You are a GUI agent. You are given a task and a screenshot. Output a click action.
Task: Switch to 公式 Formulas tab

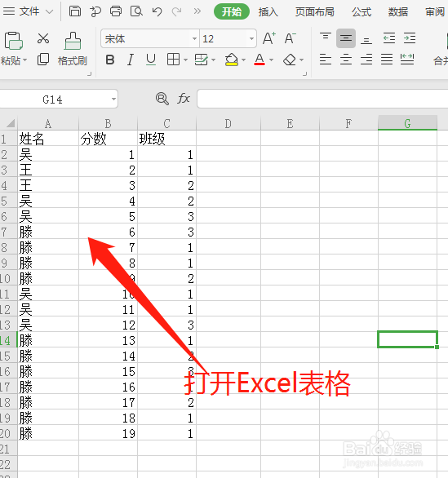[x=362, y=12]
